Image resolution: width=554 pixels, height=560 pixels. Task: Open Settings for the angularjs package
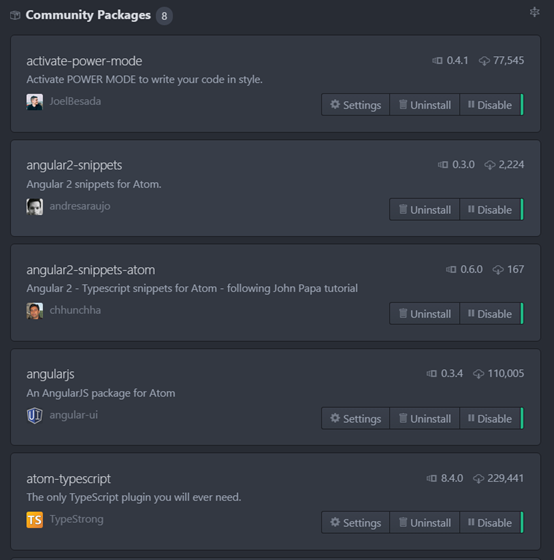pos(355,419)
